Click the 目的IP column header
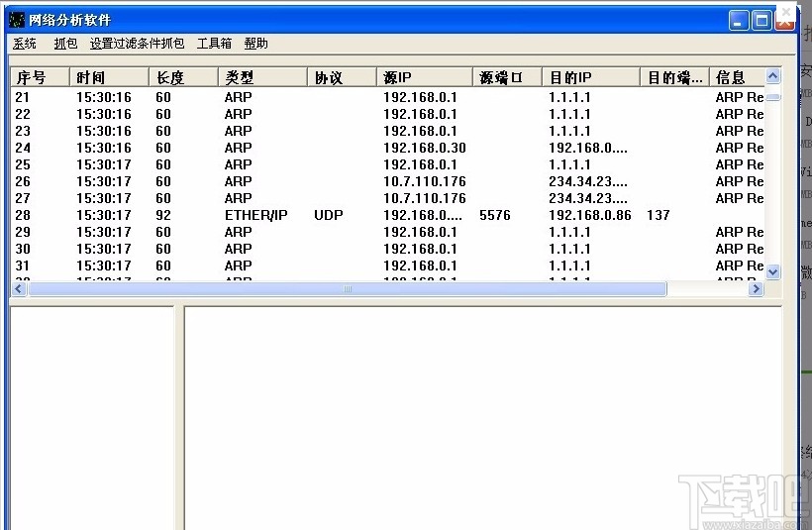This screenshot has height=530, width=812. click(x=591, y=77)
